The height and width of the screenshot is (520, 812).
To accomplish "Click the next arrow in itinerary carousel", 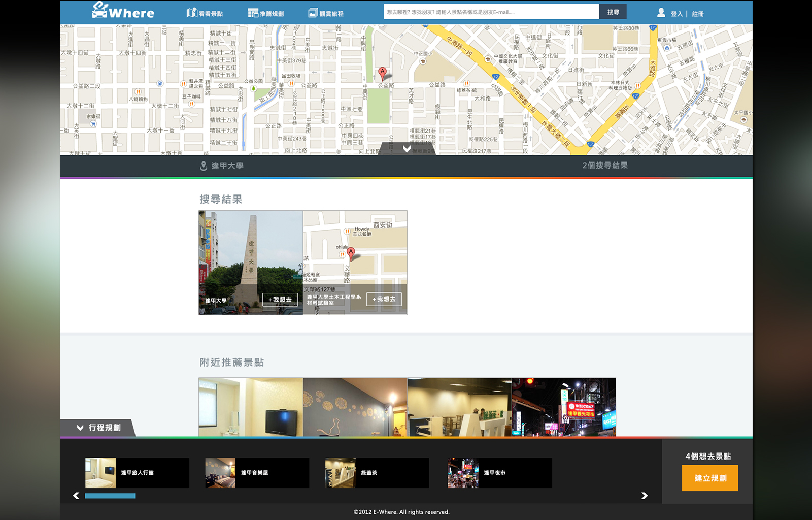I will (x=645, y=496).
